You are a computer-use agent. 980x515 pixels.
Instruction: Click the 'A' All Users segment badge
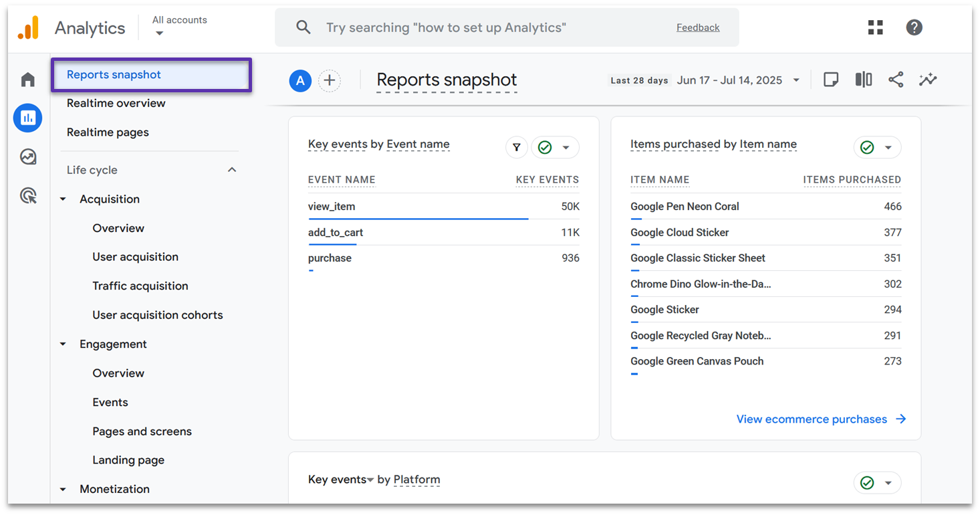pos(300,81)
